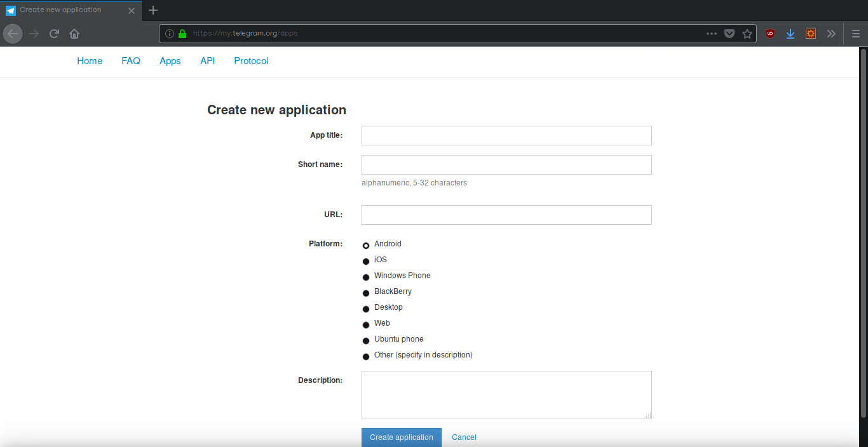Click the page info circle in address bar

[x=169, y=33]
